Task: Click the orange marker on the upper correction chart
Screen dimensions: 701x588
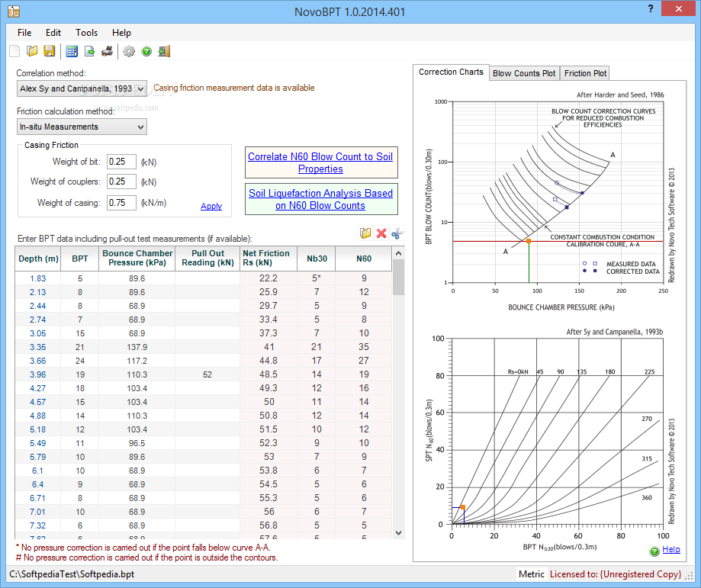Action: [x=529, y=241]
